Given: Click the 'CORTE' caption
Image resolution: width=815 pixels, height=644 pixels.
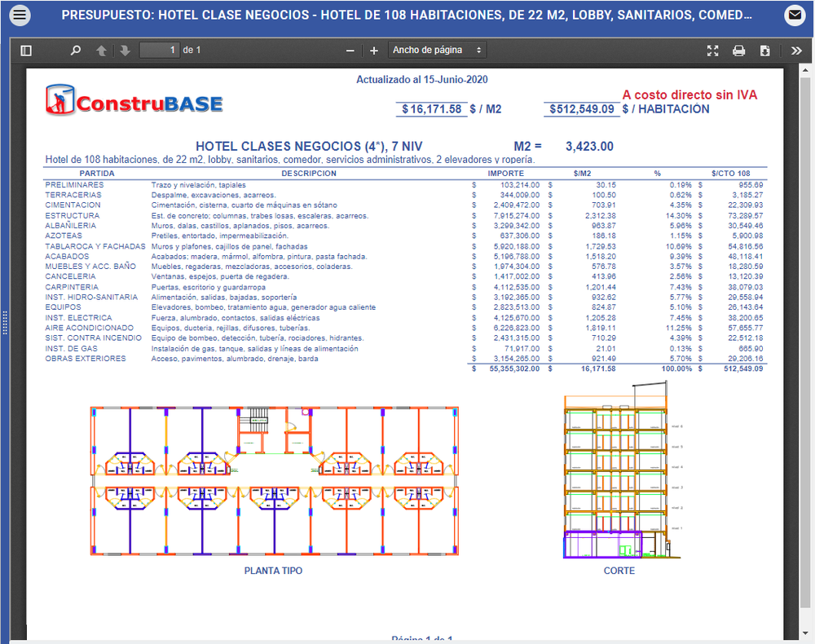Looking at the screenshot, I should pyautogui.click(x=619, y=571).
